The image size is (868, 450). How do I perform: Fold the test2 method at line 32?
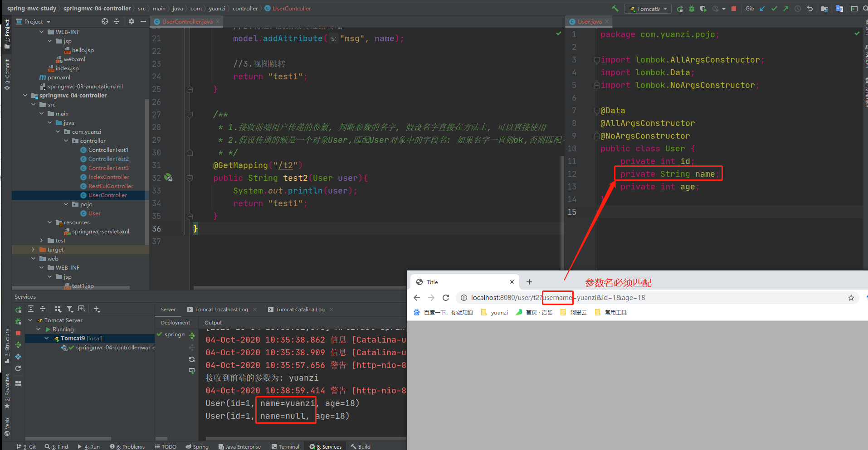tap(190, 178)
